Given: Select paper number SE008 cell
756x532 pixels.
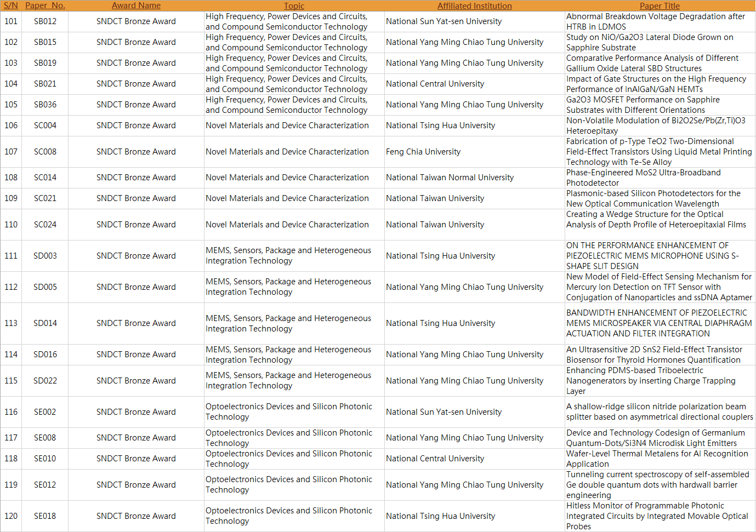Looking at the screenshot, I should tap(45, 438).
